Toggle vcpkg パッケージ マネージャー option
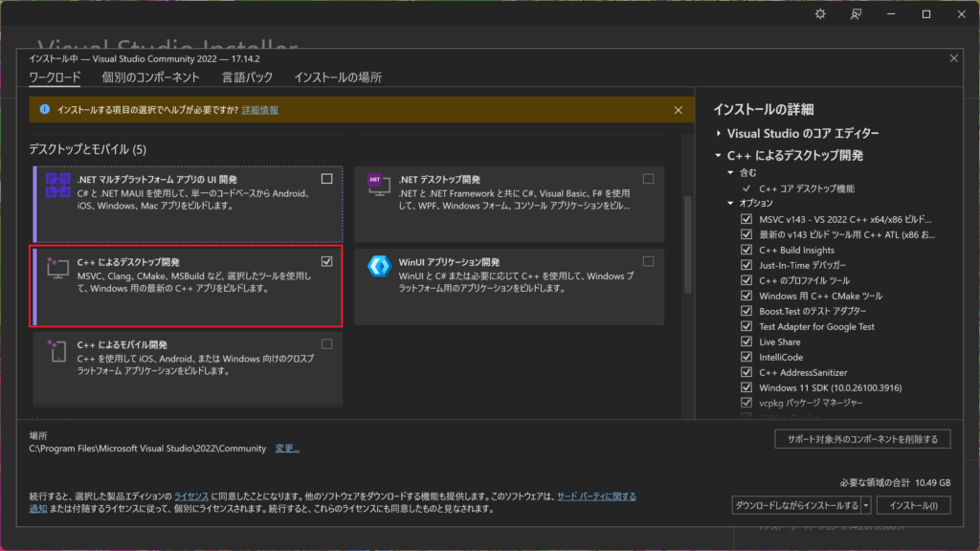The image size is (980, 551). 746,403
